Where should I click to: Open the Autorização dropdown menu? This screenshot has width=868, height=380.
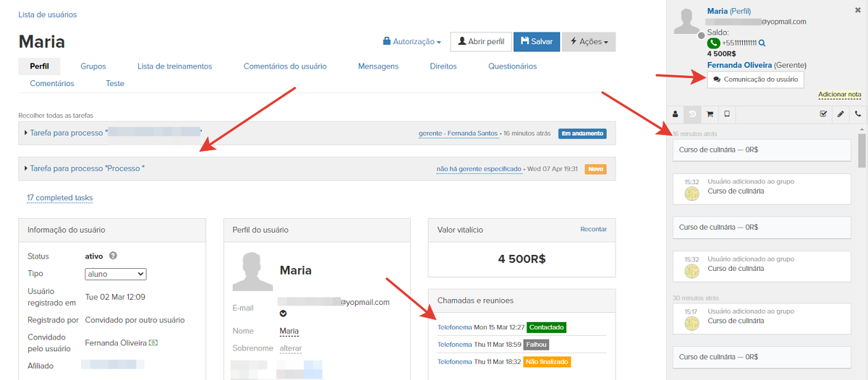tap(412, 42)
